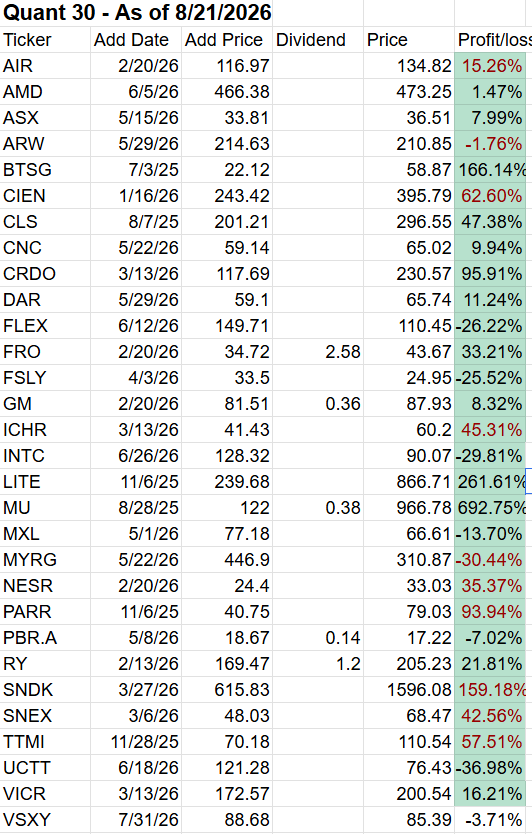Click the MYRG profit cell -30.44%

pyautogui.click(x=490, y=560)
